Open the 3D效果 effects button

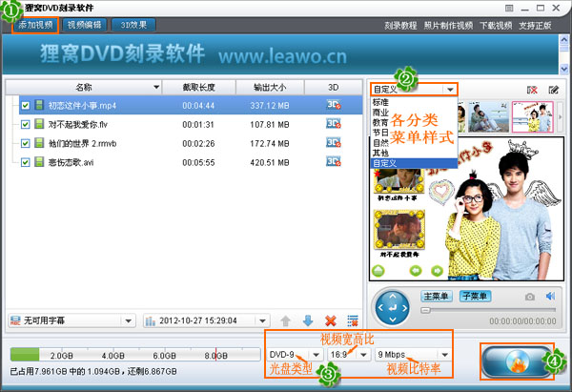pos(133,25)
